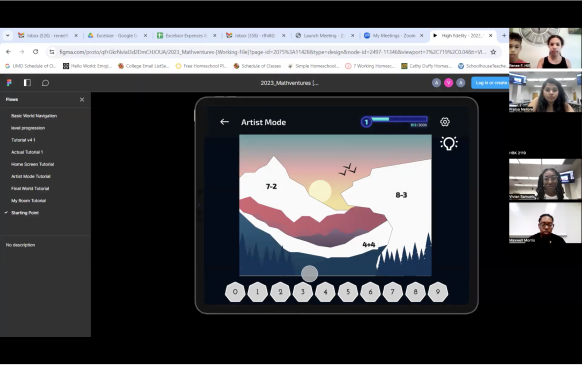
Task: Open the level progression flow
Action: tap(28, 128)
